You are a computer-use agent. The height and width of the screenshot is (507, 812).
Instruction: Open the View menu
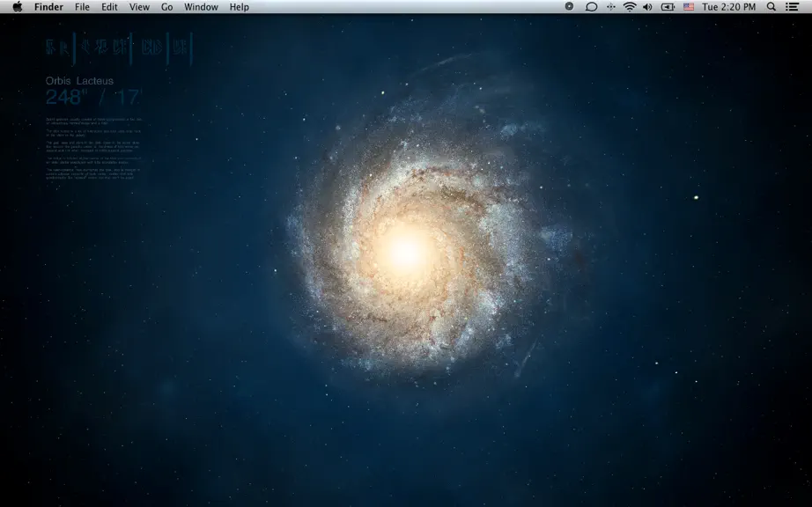point(139,7)
